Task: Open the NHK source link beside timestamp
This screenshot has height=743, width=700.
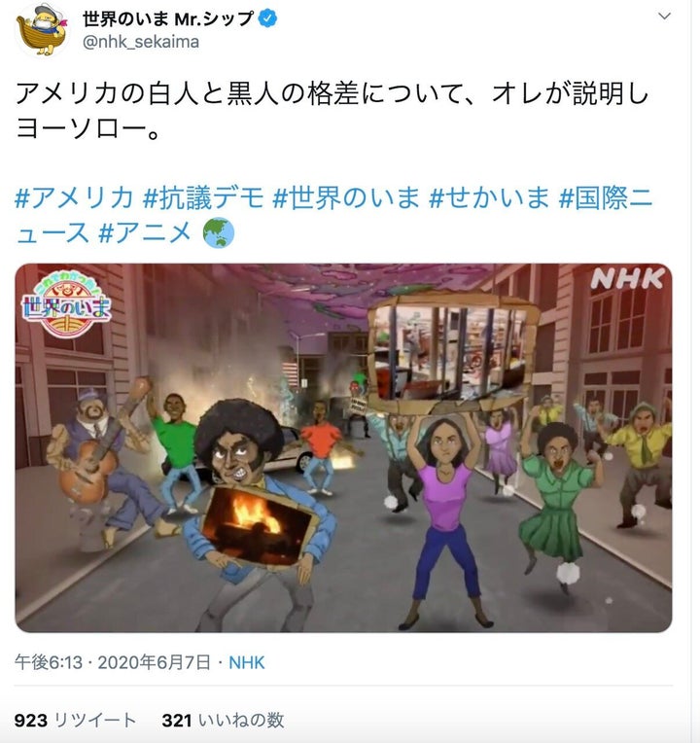Action: (x=246, y=662)
